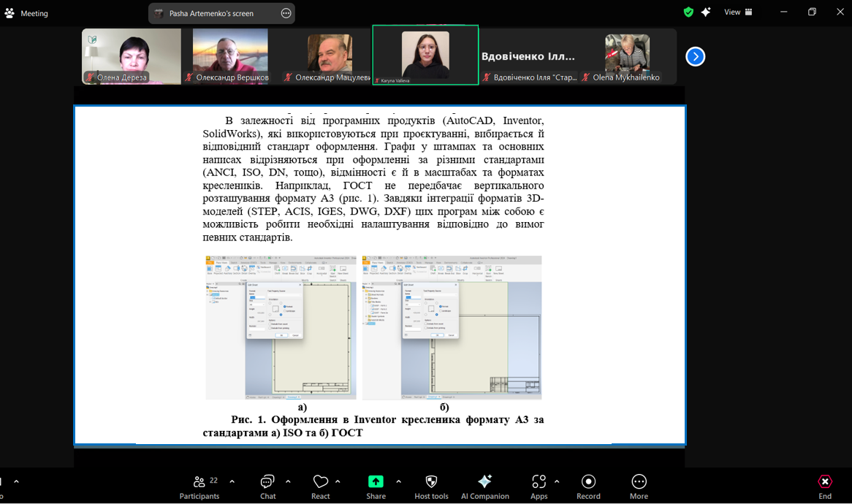Open the React heart menu
This screenshot has height=504, width=852.
point(321,486)
